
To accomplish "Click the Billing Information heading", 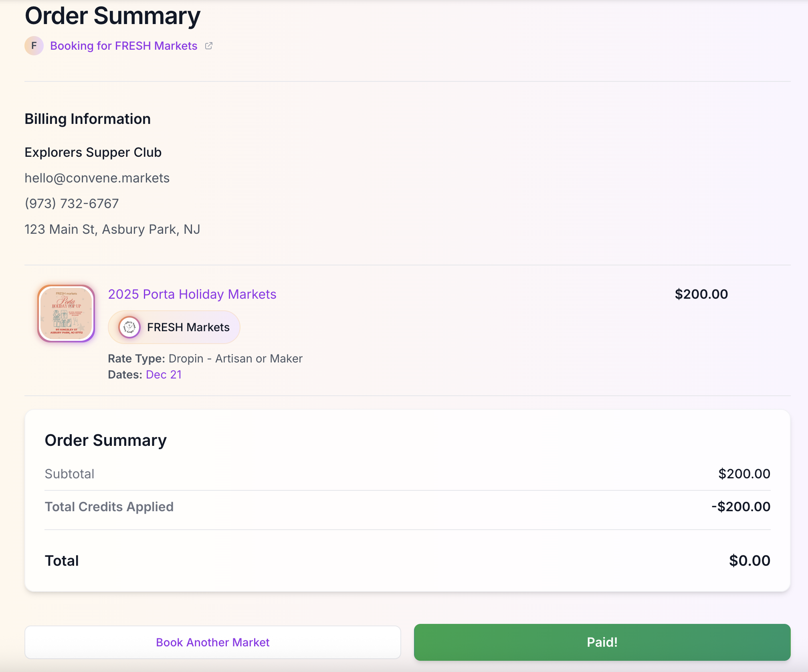I will [87, 119].
